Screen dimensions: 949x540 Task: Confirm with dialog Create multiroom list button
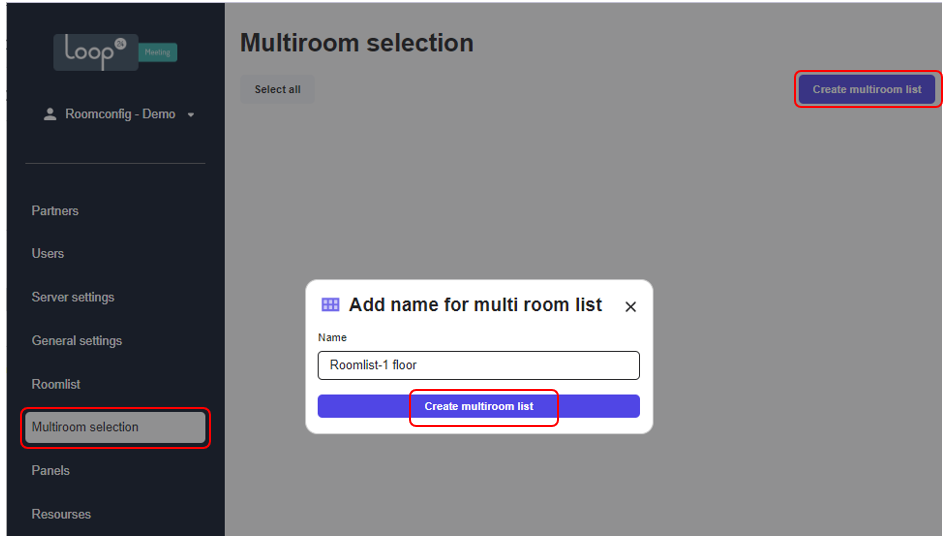(479, 406)
